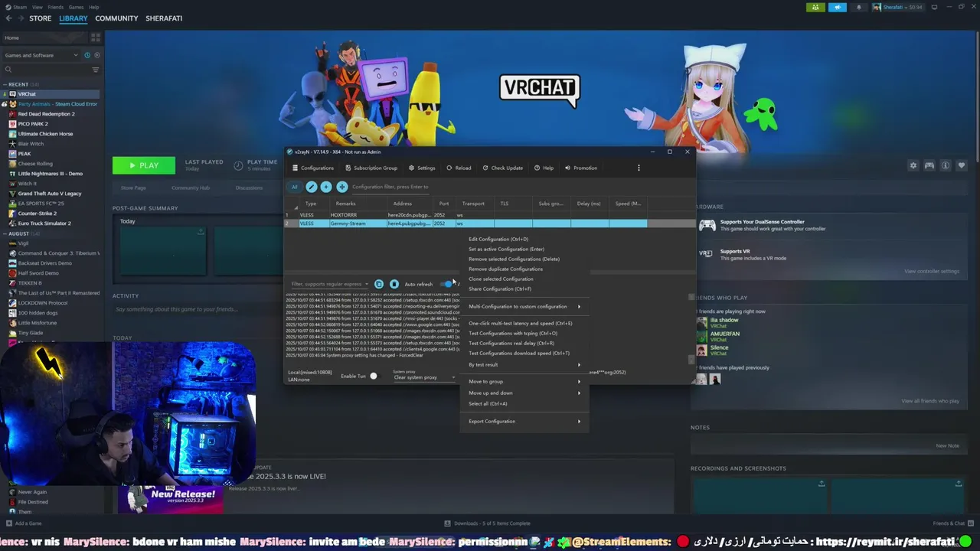
Task: Toggle Steam ready-to-play filter icon
Action: click(96, 55)
